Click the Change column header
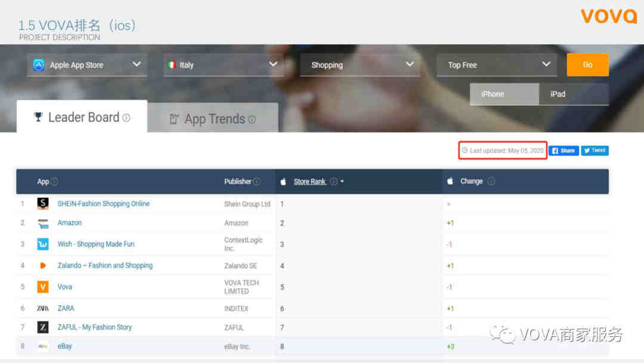The width and height of the screenshot is (644, 363). pyautogui.click(x=472, y=181)
